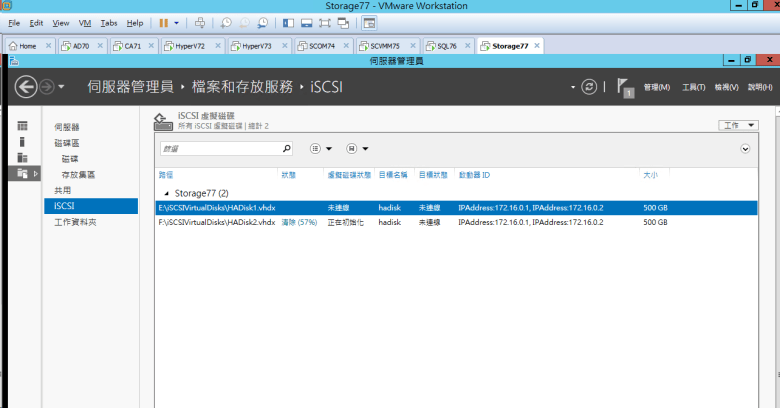Select the Local Server icon in sidebar
Viewport: 780px width, 408px height.
point(22,142)
